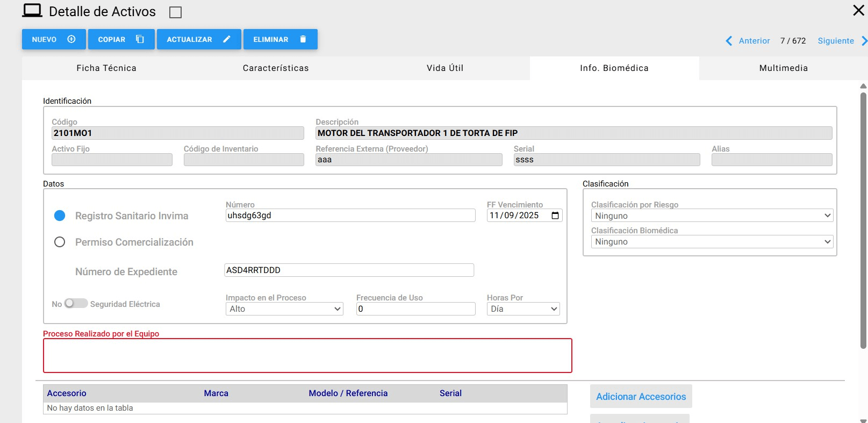The image size is (868, 423).
Task: Click Adicionar Accesorios button
Action: [641, 397]
